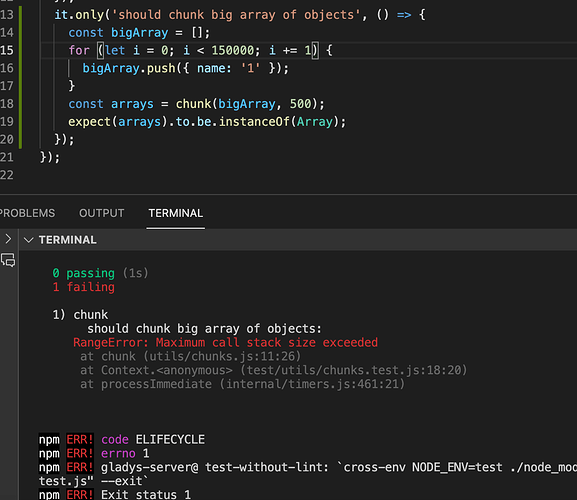Collapse the TERMINAL section chevron

(x=28, y=240)
